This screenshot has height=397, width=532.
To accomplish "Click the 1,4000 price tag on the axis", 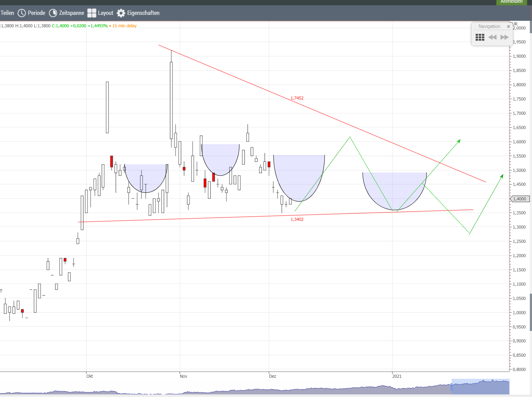I will [x=520, y=199].
